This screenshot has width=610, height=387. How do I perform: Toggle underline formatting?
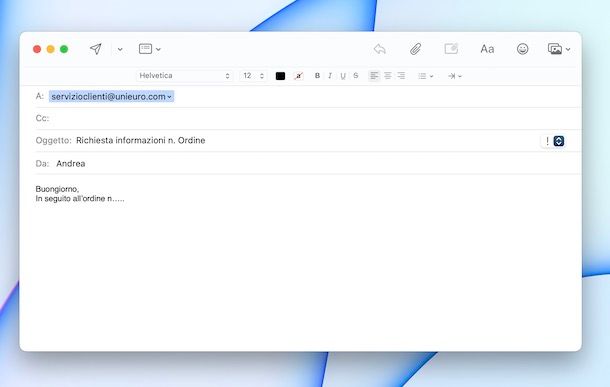pos(343,76)
